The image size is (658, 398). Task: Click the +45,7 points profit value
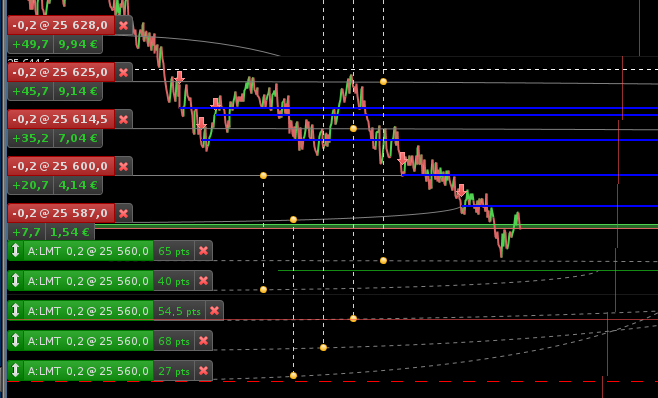[x=31, y=92]
